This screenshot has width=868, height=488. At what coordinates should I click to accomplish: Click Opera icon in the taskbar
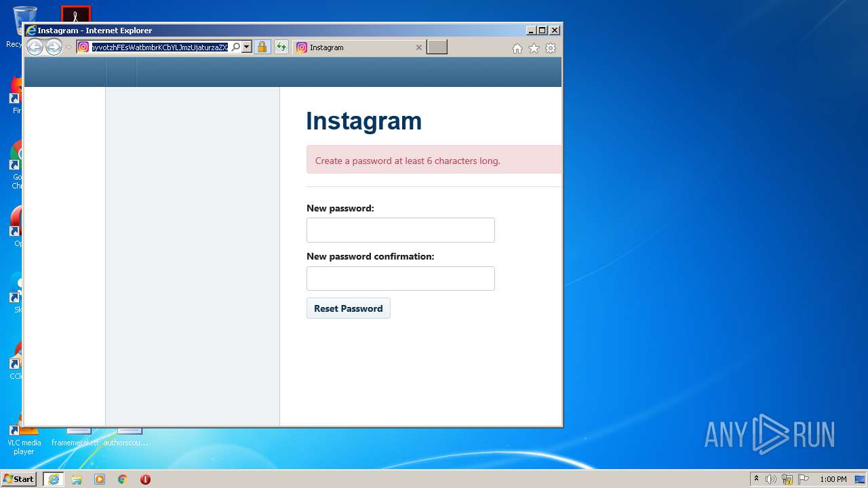[x=145, y=479]
